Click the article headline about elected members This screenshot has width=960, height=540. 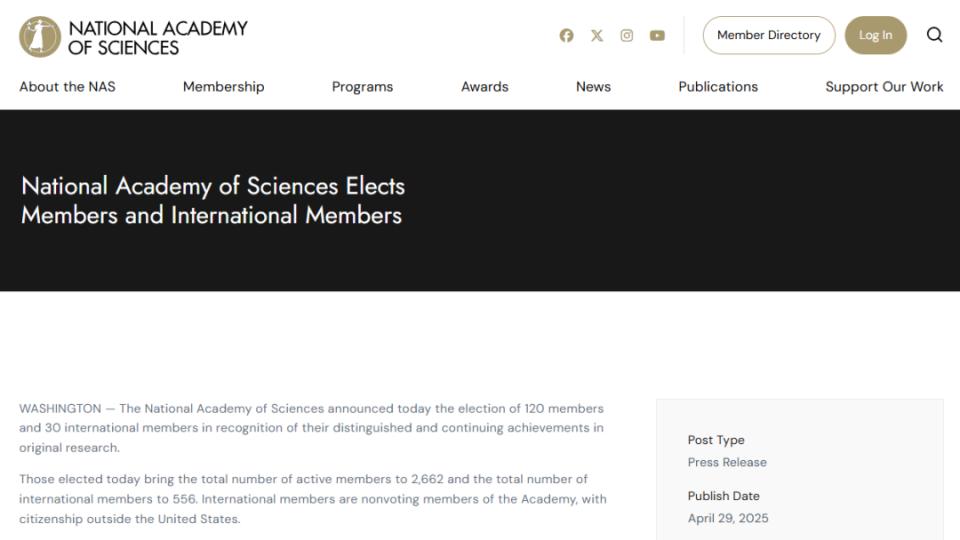[x=213, y=200]
